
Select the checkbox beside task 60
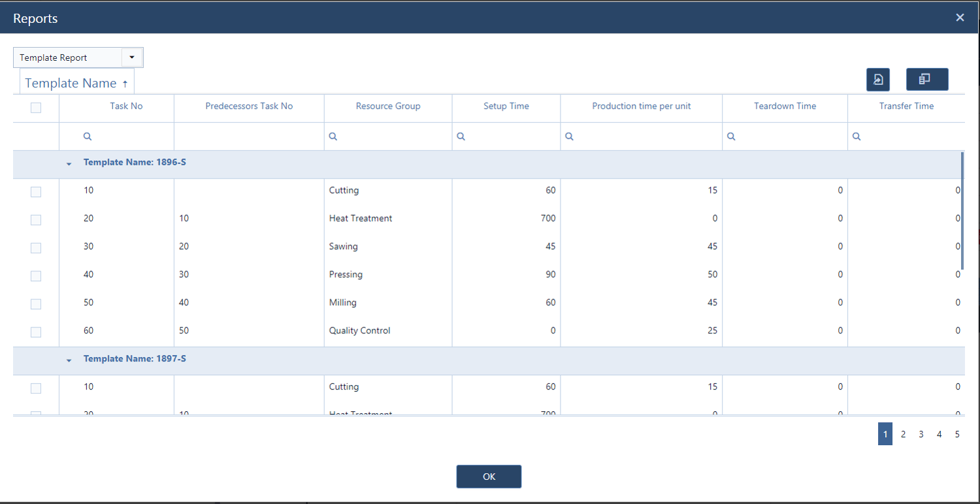coord(36,332)
